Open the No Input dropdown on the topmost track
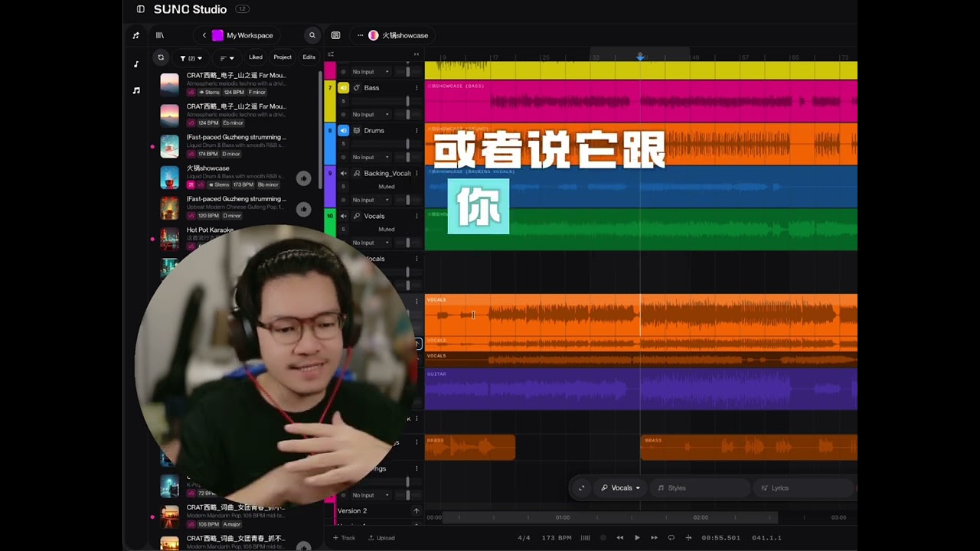Screen dimensions: 980x551 tap(371, 72)
